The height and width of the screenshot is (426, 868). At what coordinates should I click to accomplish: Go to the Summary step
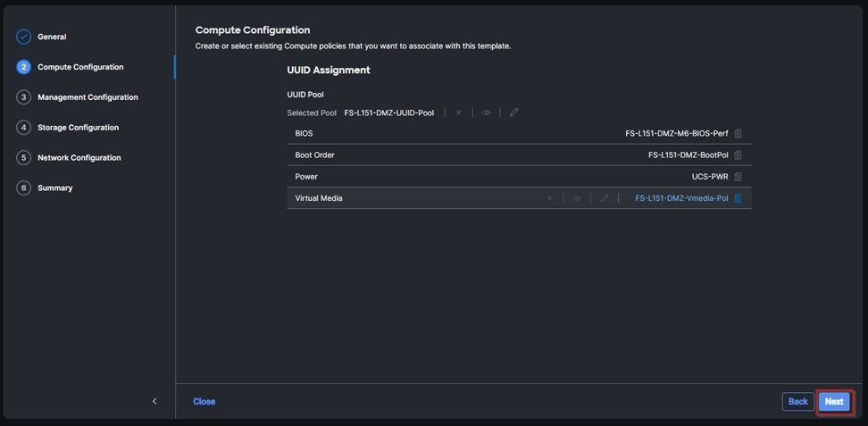pyautogui.click(x=55, y=188)
